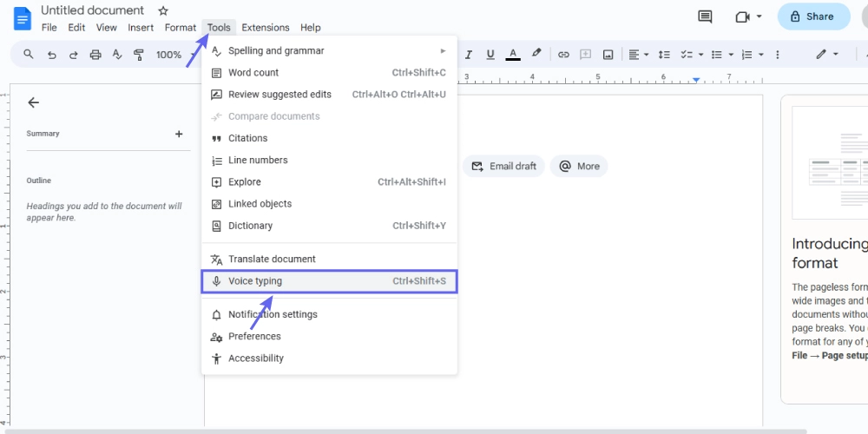
Task: Click the More chip
Action: coord(578,166)
